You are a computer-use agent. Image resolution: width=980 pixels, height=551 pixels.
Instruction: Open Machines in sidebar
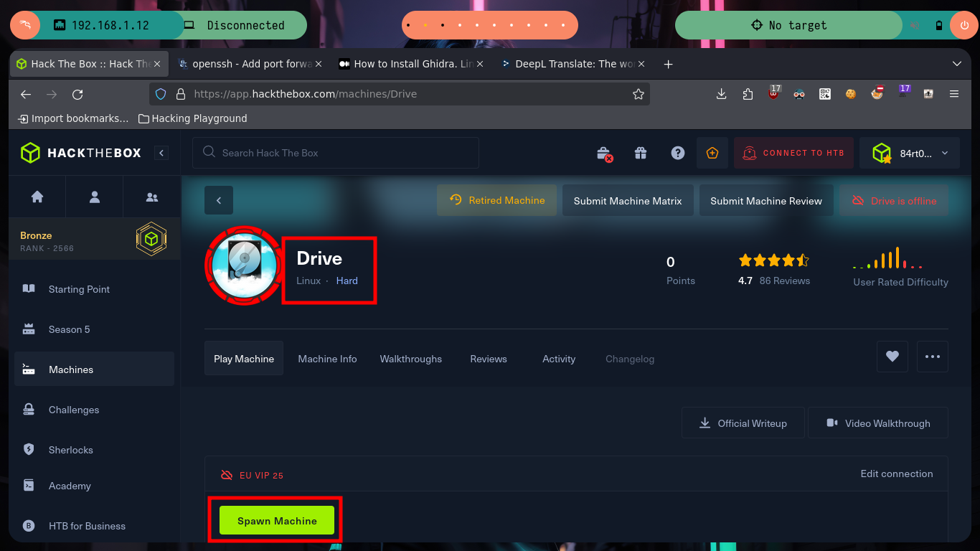(94, 369)
